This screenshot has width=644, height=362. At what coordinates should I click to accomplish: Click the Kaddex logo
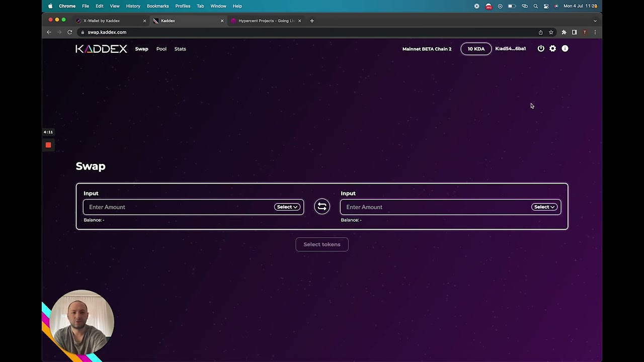tap(101, 49)
